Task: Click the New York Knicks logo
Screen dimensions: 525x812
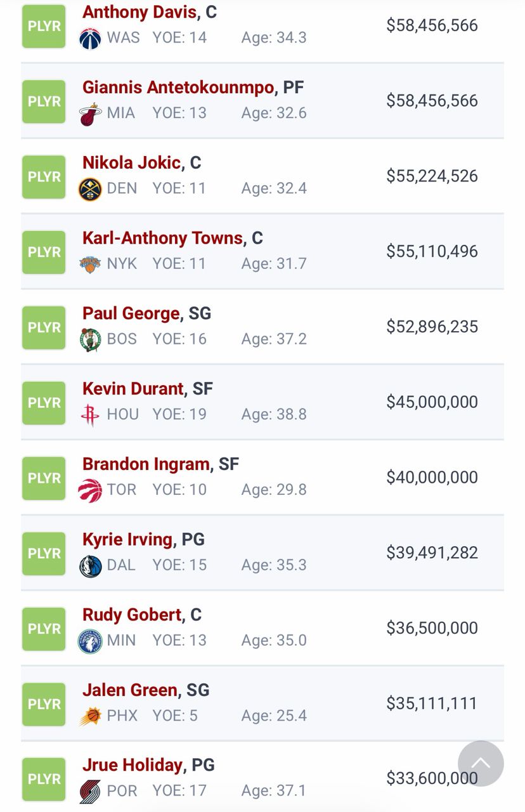Action: pyautogui.click(x=90, y=265)
